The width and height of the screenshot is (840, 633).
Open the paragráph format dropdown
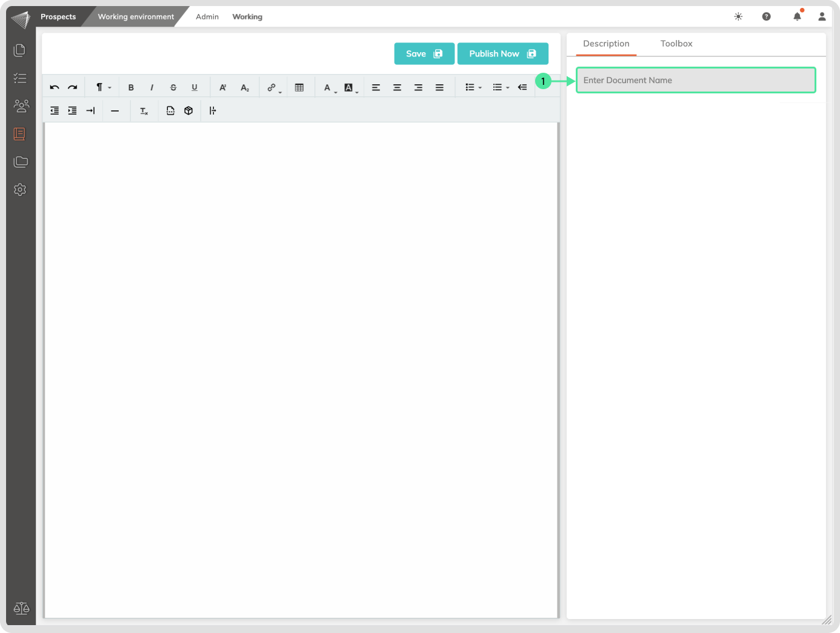pyautogui.click(x=103, y=87)
